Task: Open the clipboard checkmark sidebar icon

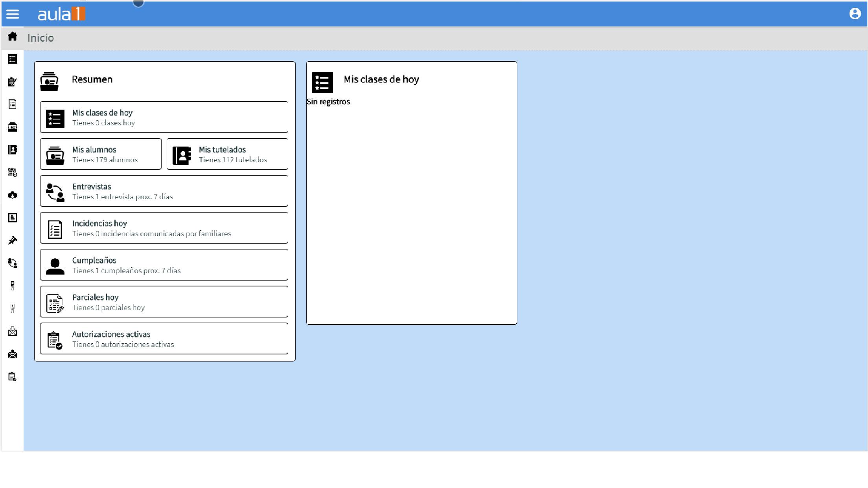Action: point(13,377)
